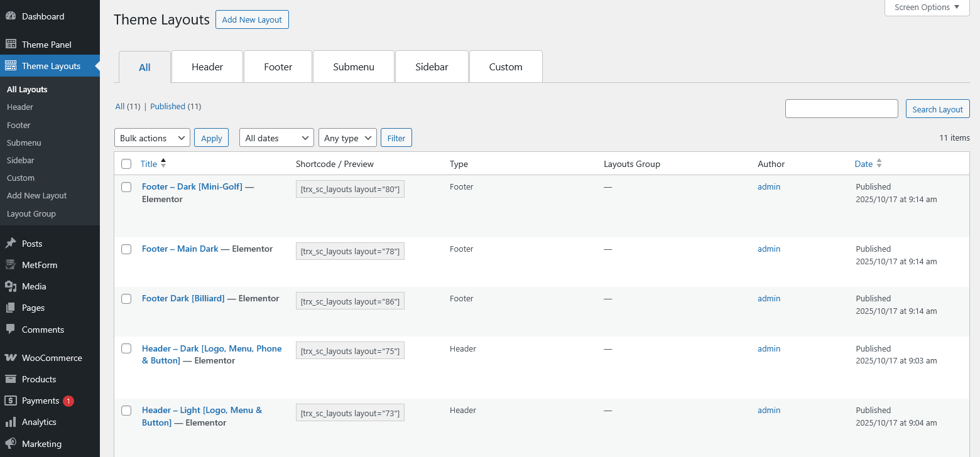Click the Dashboard gauge icon
Viewport: 980px width, 457px height.
[x=11, y=16]
